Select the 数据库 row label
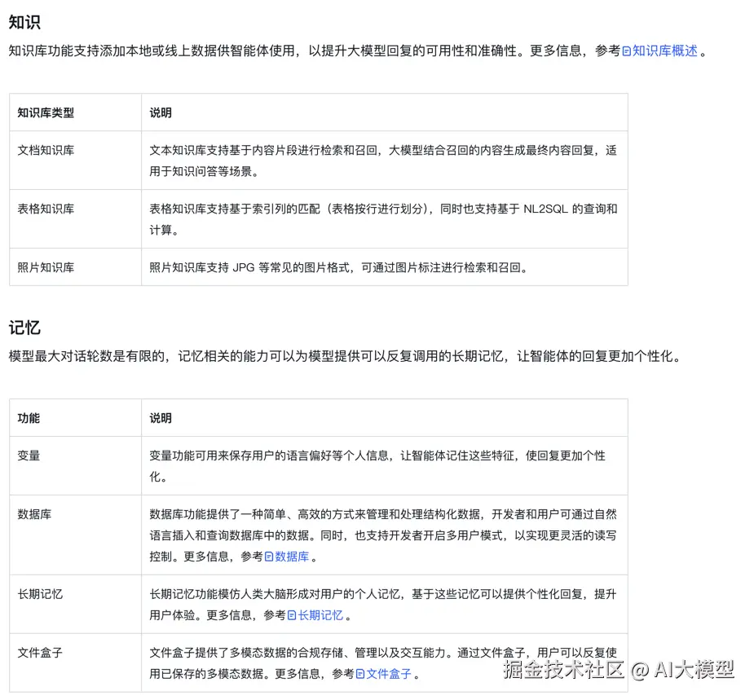Image resolution: width=754 pixels, height=700 pixels. point(33,513)
